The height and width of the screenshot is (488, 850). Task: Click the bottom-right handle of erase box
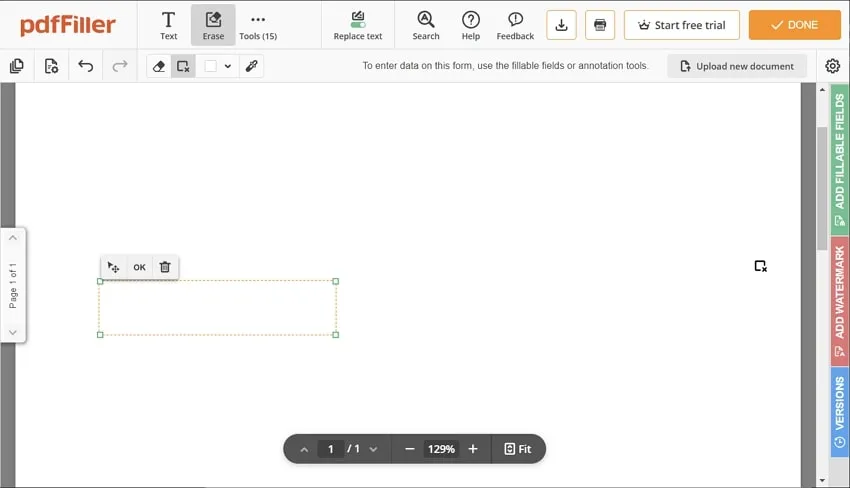coord(336,335)
